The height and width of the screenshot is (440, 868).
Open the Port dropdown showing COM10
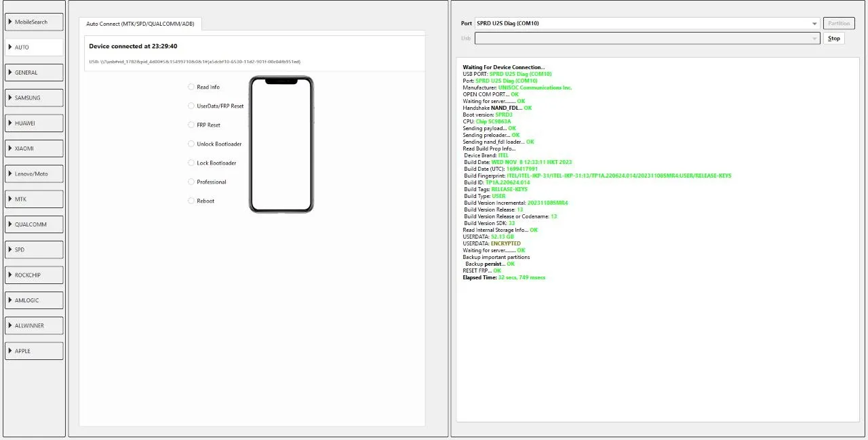[646, 23]
